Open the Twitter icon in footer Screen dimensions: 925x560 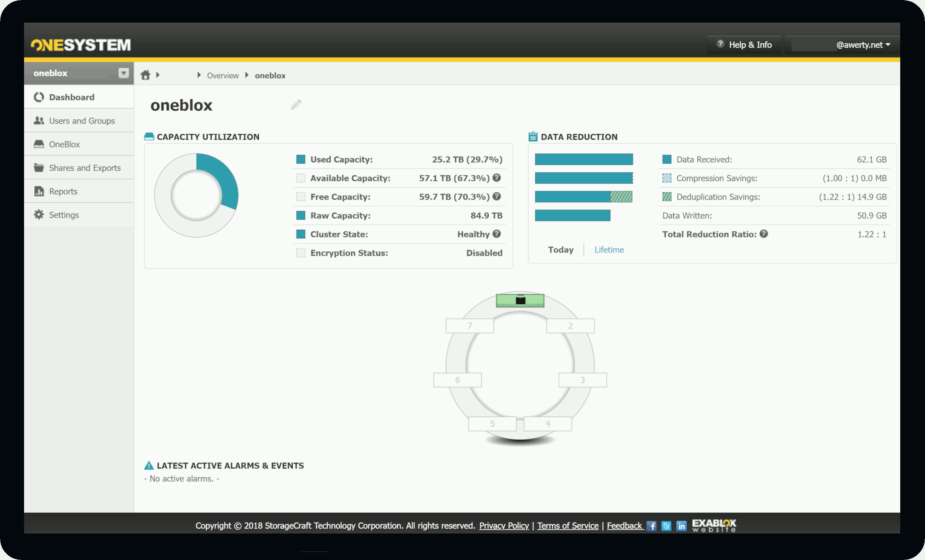[x=666, y=526]
